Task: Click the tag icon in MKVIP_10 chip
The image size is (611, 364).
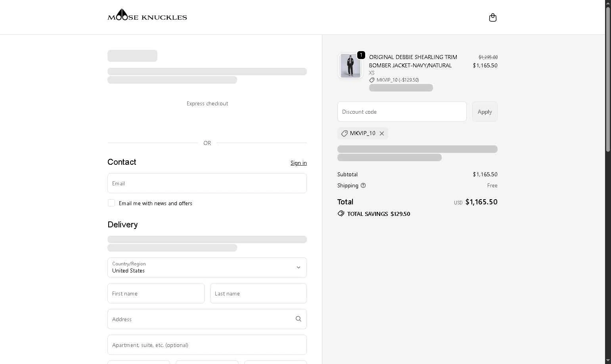Action: click(344, 133)
